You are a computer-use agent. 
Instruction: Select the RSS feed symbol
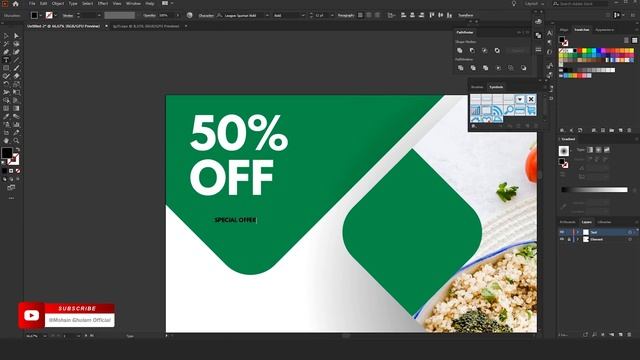(498, 110)
